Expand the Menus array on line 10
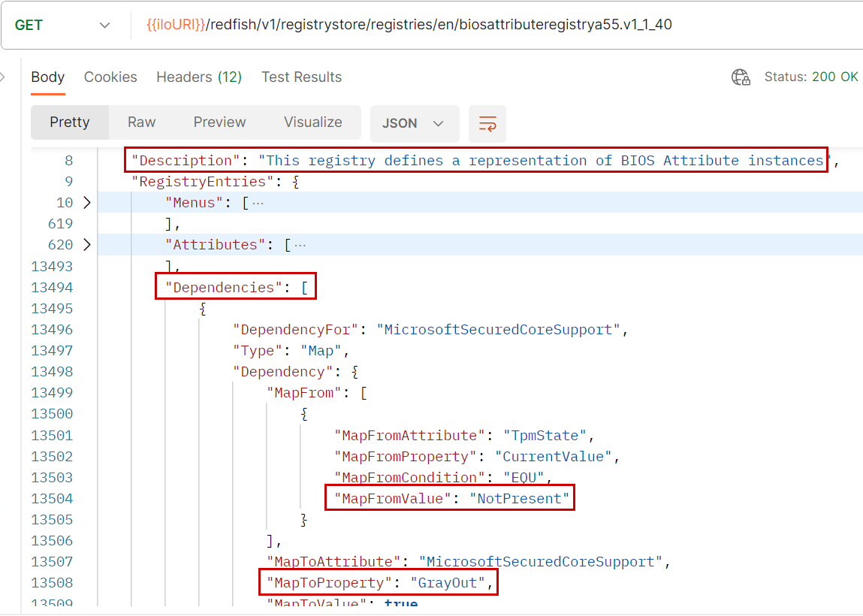 [86, 203]
